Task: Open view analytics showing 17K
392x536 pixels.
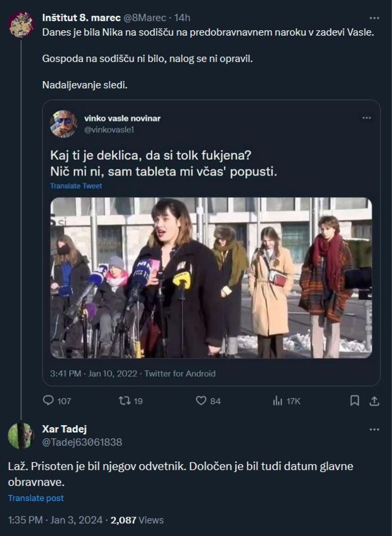Action: tap(277, 401)
